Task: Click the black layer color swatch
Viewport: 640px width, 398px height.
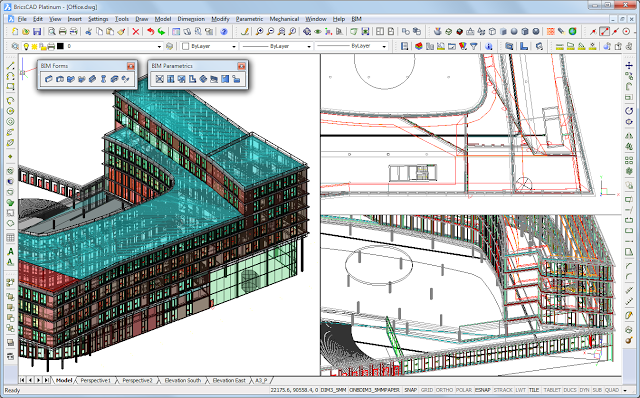Action: [60, 47]
